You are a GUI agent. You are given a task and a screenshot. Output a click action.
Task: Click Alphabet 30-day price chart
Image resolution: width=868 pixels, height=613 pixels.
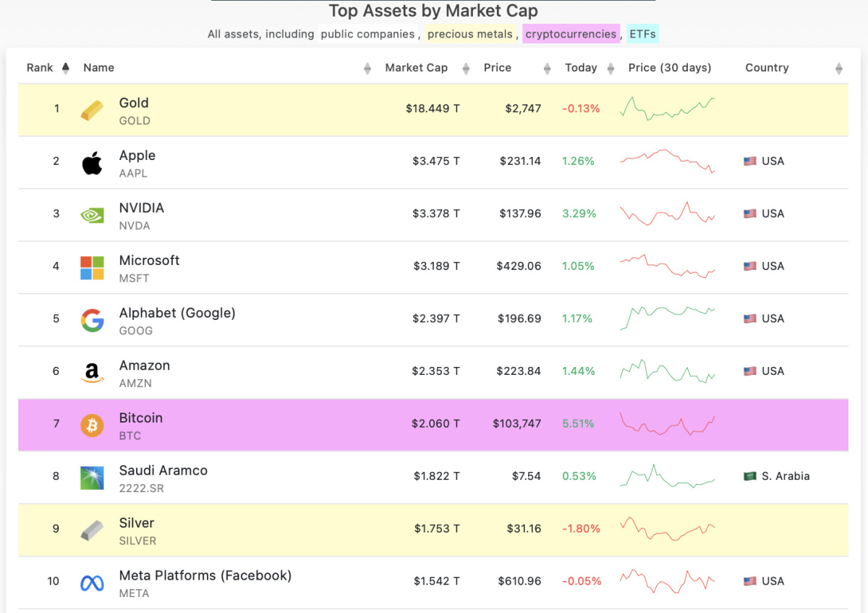pos(668,318)
